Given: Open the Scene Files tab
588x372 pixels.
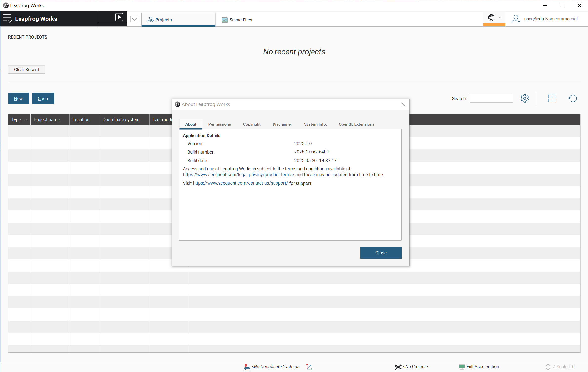Looking at the screenshot, I should 237,20.
